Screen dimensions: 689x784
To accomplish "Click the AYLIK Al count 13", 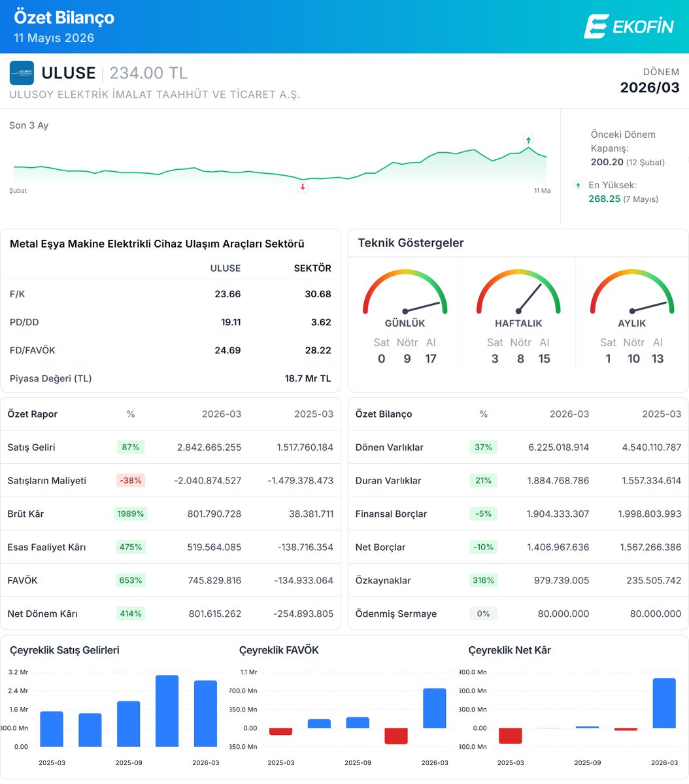I will tap(658, 359).
